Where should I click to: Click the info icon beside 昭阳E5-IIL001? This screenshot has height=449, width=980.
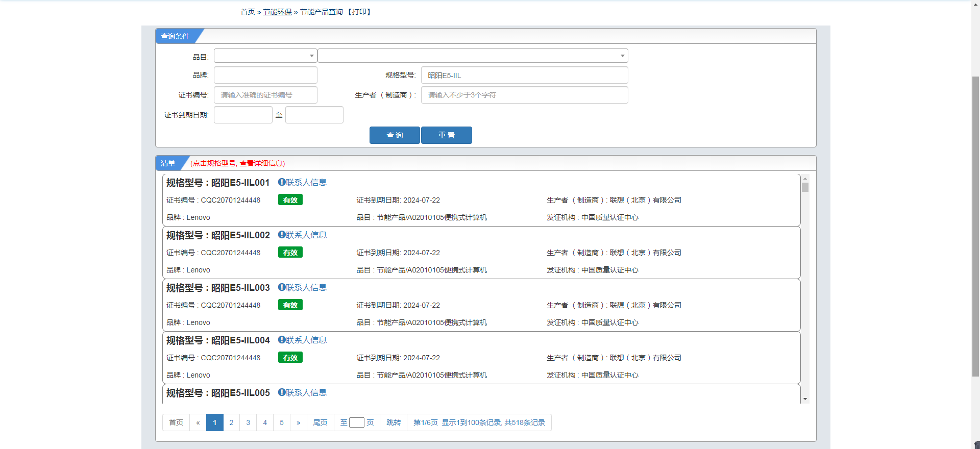[x=281, y=182]
